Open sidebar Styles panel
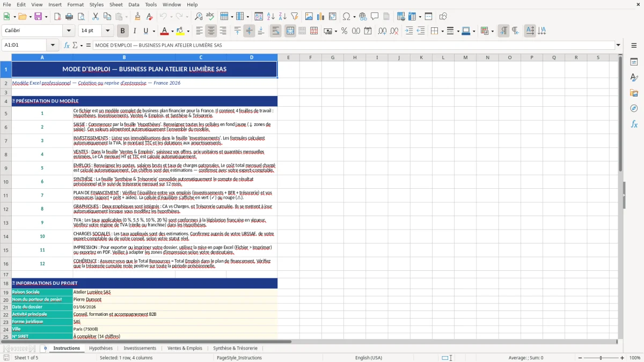This screenshot has width=644, height=362. tap(634, 78)
